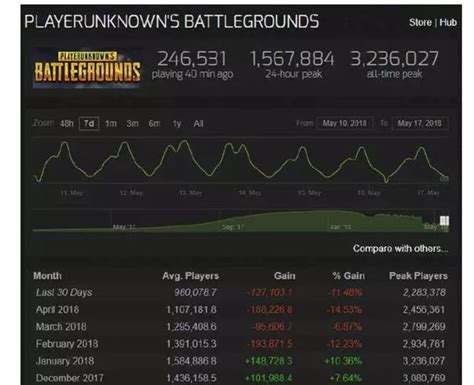This screenshot has height=385, width=474.
Task: Click the Gain column header
Action: [285, 276]
